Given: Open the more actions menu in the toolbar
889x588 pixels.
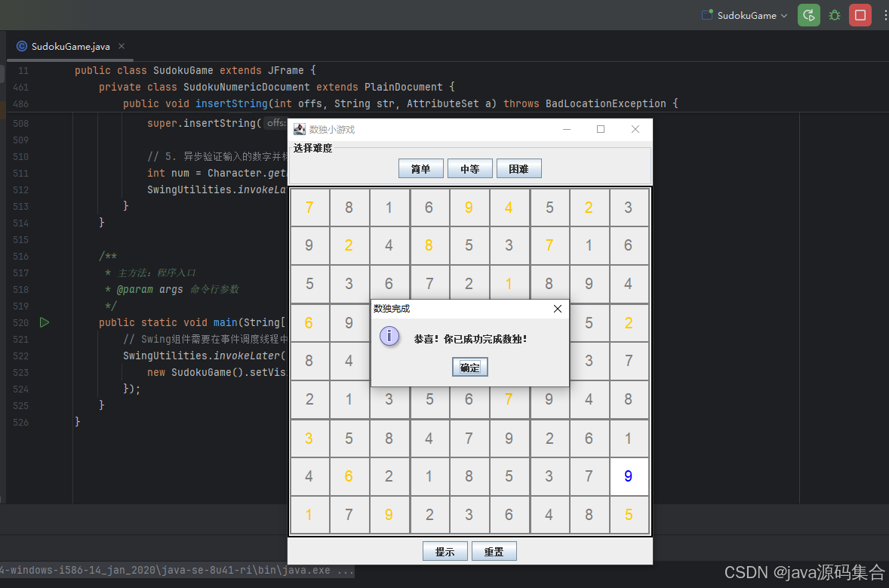Looking at the screenshot, I should 885,15.
